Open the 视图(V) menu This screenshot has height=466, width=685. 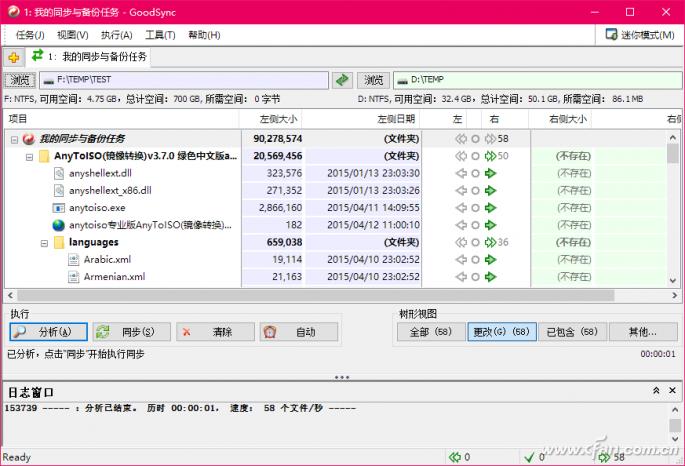click(73, 35)
